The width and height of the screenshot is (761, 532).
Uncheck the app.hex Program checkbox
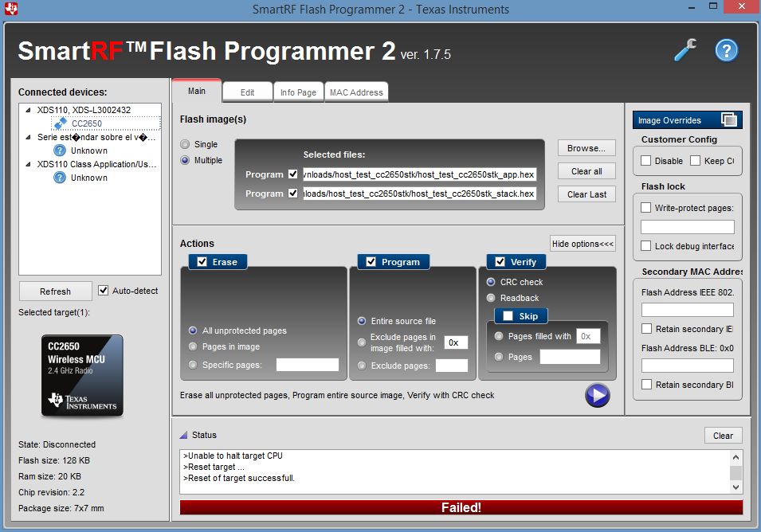pyautogui.click(x=292, y=174)
